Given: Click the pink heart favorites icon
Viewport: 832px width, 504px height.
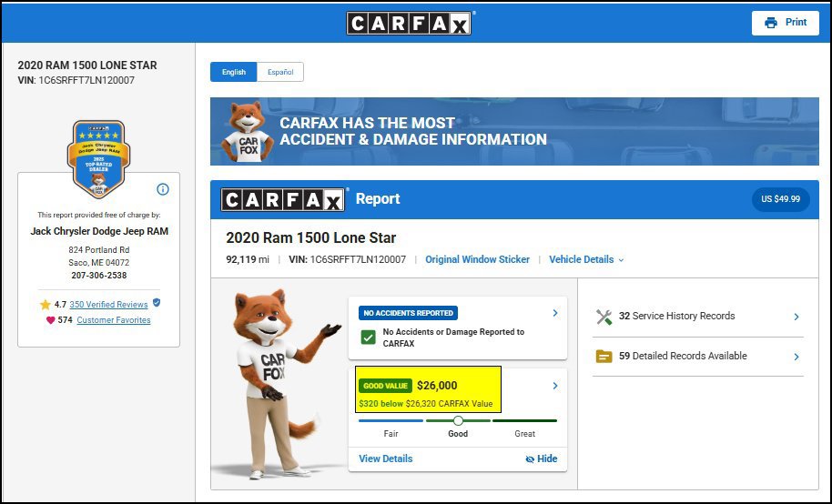Looking at the screenshot, I should 50,320.
